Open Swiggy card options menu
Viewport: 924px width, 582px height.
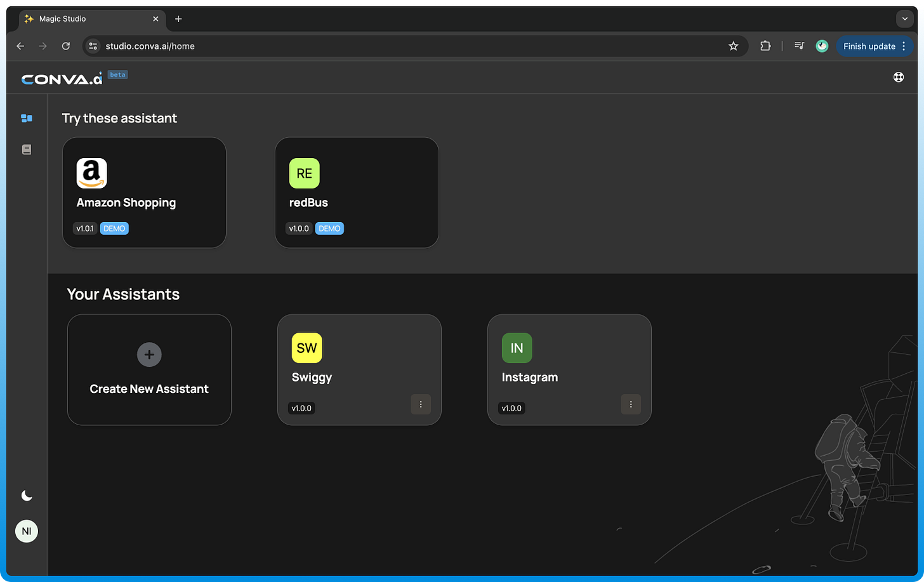[421, 404]
